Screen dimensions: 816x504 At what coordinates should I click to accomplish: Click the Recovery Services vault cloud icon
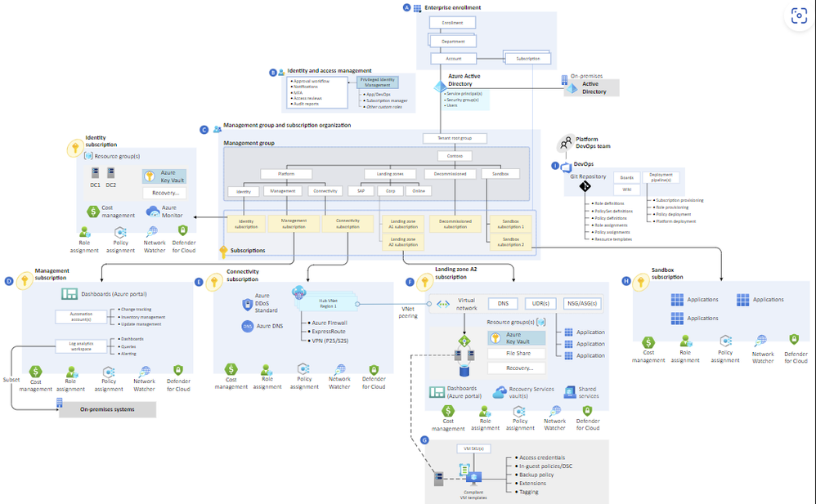[x=500, y=392]
